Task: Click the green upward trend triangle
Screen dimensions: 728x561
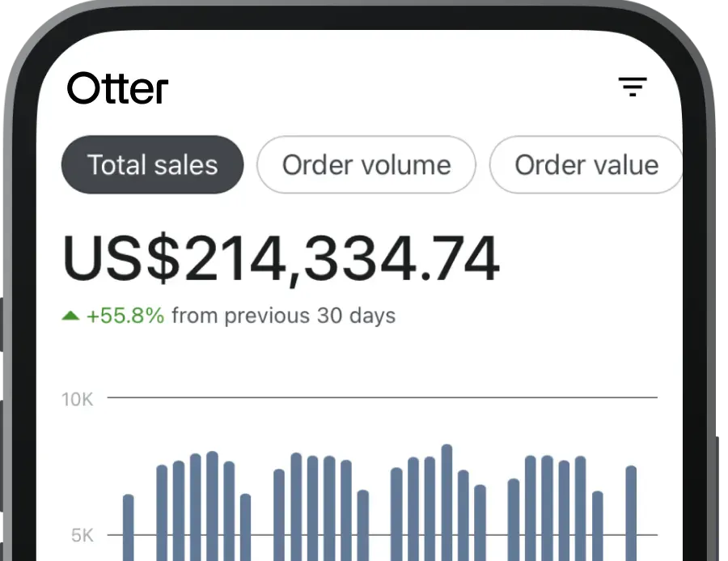Action: click(x=70, y=316)
